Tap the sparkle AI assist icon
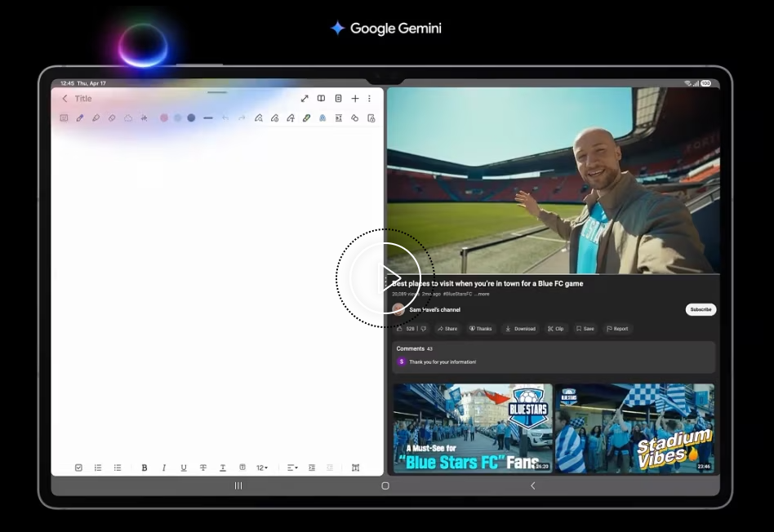 click(x=144, y=118)
